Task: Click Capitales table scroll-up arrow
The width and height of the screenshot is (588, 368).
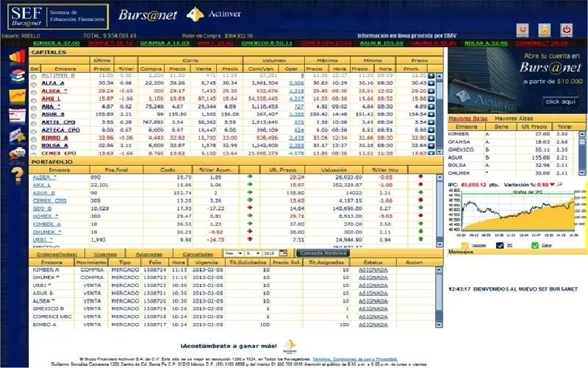Action: click(x=440, y=77)
